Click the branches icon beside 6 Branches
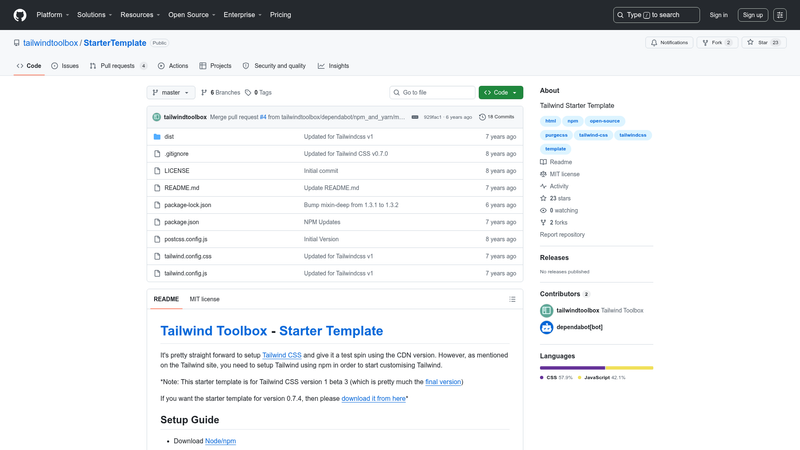The height and width of the screenshot is (450, 800). tap(204, 92)
